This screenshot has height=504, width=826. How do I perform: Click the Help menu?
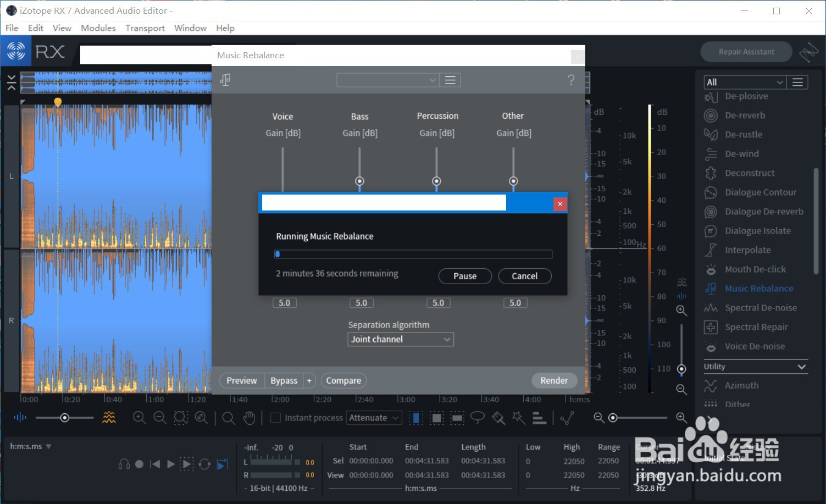click(x=225, y=28)
